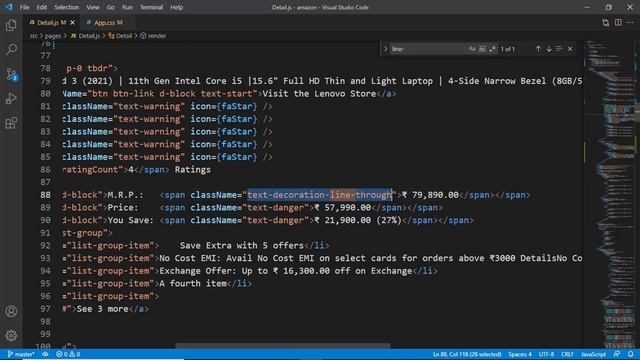
Task: Toggle Match Case in find widget
Action: (472, 49)
